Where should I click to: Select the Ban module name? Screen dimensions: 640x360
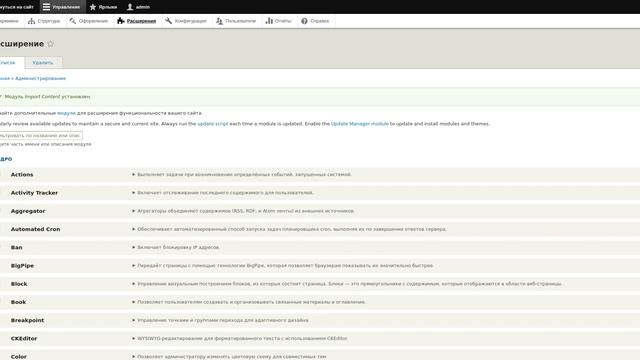point(16,247)
